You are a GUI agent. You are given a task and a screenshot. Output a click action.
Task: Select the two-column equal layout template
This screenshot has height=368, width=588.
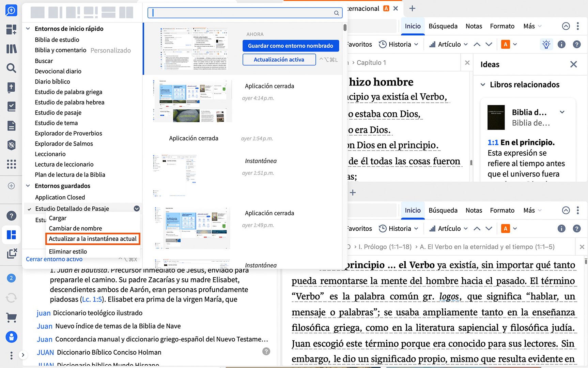(x=126, y=12)
